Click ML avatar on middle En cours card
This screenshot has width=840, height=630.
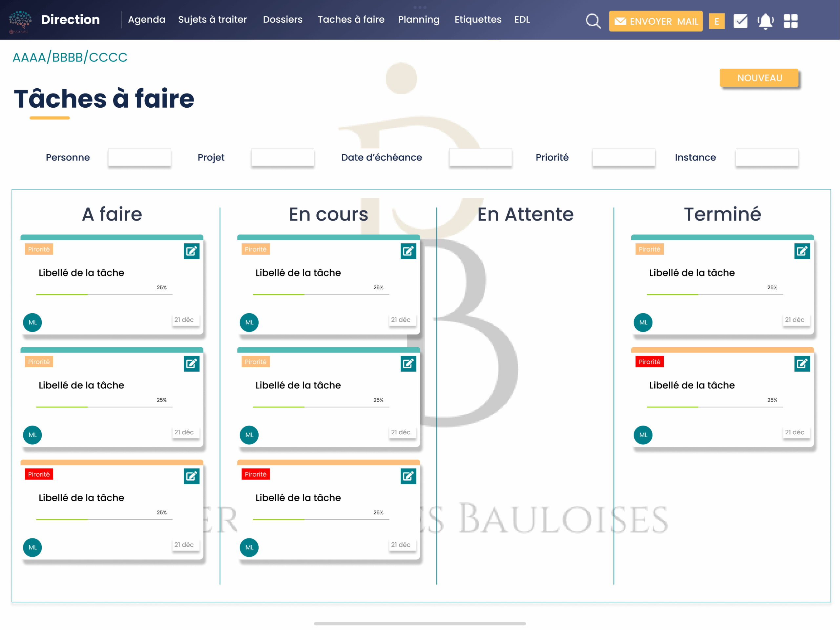[x=249, y=435]
